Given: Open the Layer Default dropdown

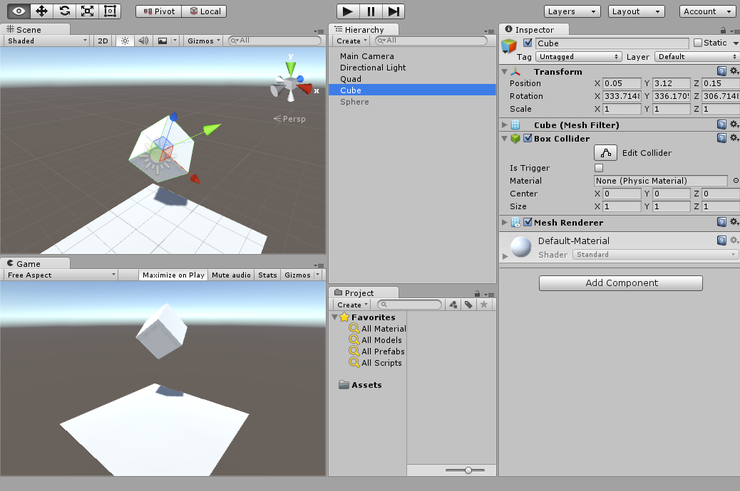Looking at the screenshot, I should pyautogui.click(x=697, y=57).
